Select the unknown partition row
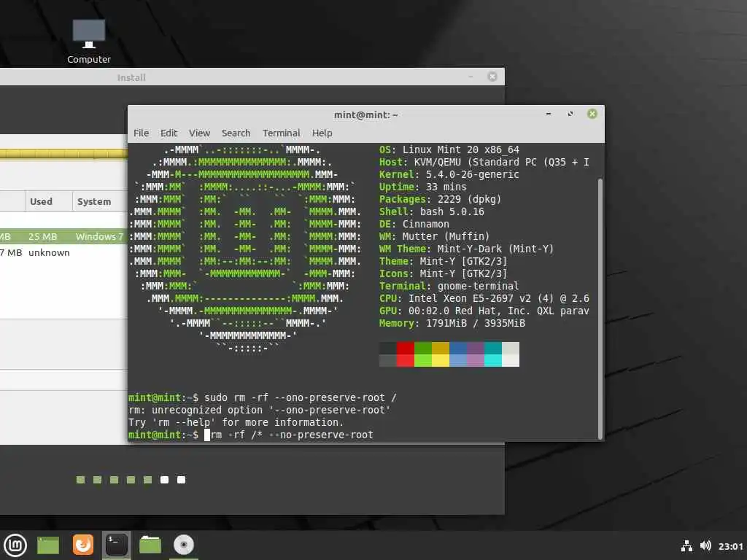 point(64,253)
